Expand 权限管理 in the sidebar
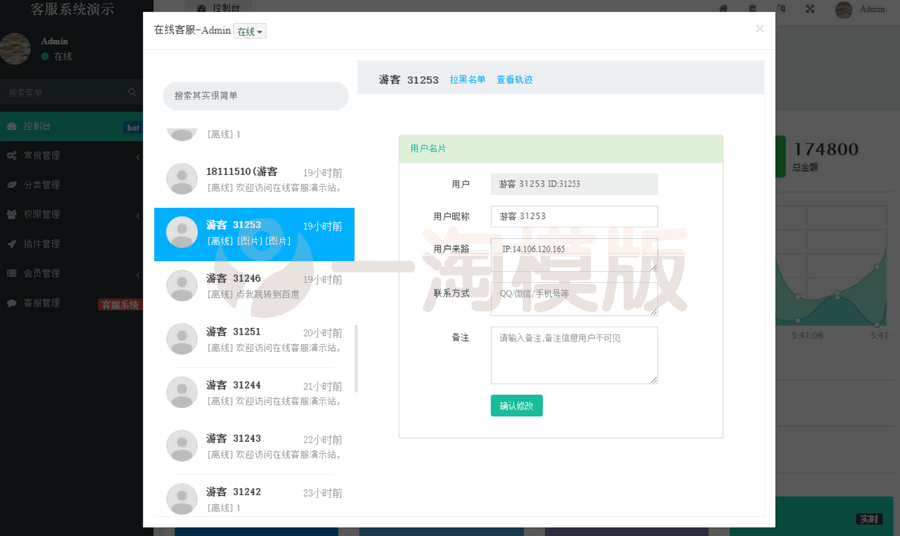Screen dimensions: 900x536 (x=71, y=215)
